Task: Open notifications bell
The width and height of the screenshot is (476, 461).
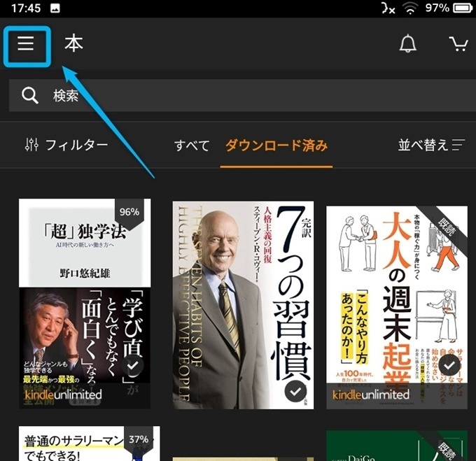Action: point(407,43)
